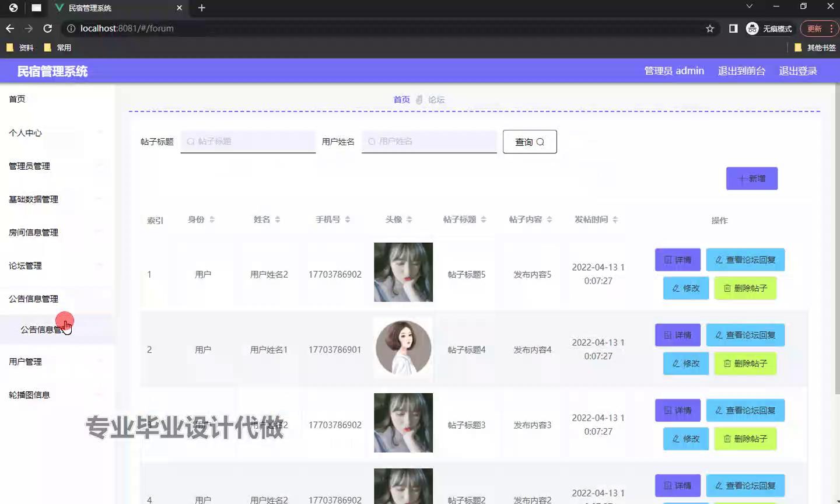Screen dimensions: 840x504
Task: Focus the 帖子标题 search field
Action: (248, 141)
